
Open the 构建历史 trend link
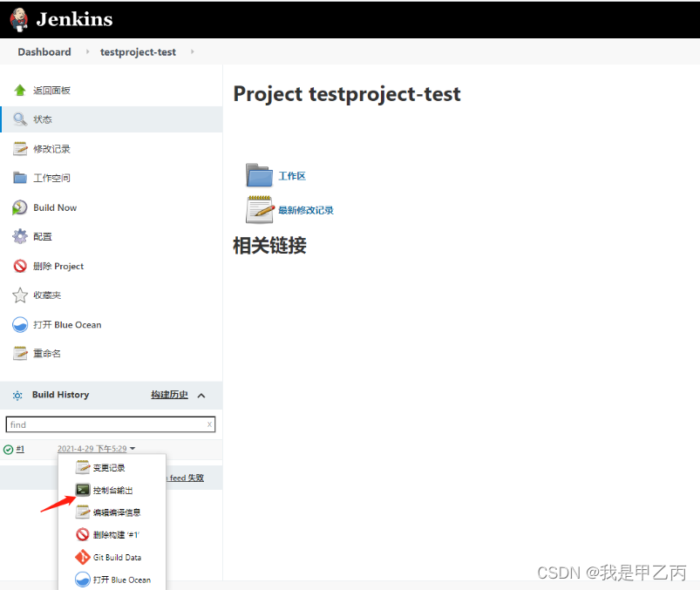[169, 395]
